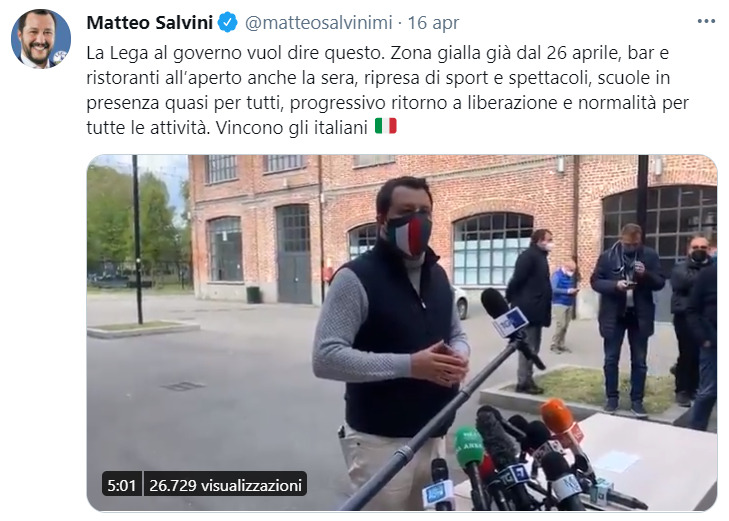Click the blue verified badge icon
Image resolution: width=729 pixels, height=521 pixels.
[227, 22]
